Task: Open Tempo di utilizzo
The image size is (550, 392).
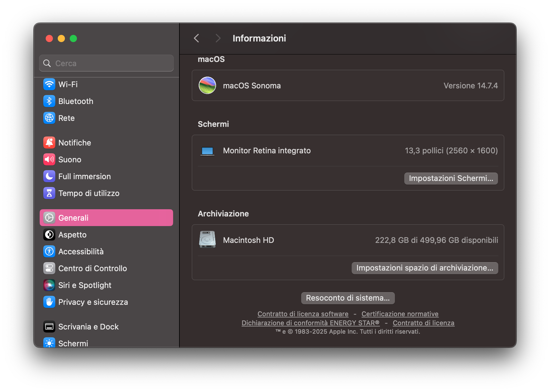Action: (x=89, y=193)
